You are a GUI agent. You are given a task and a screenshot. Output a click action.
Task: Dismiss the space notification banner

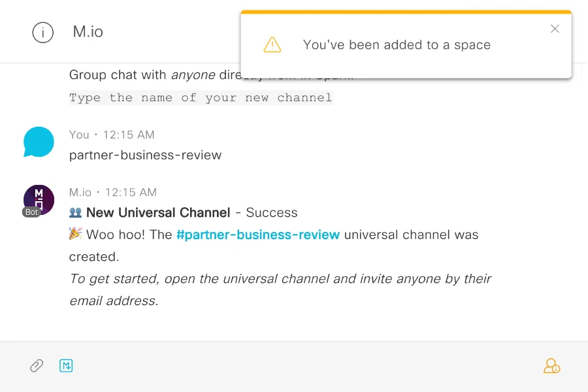pyautogui.click(x=555, y=29)
